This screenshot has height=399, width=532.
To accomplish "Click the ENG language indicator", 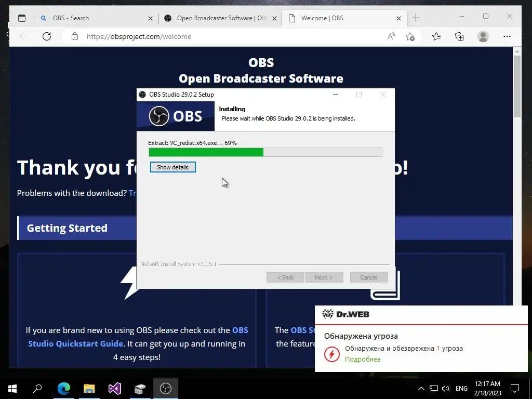I will (x=461, y=389).
